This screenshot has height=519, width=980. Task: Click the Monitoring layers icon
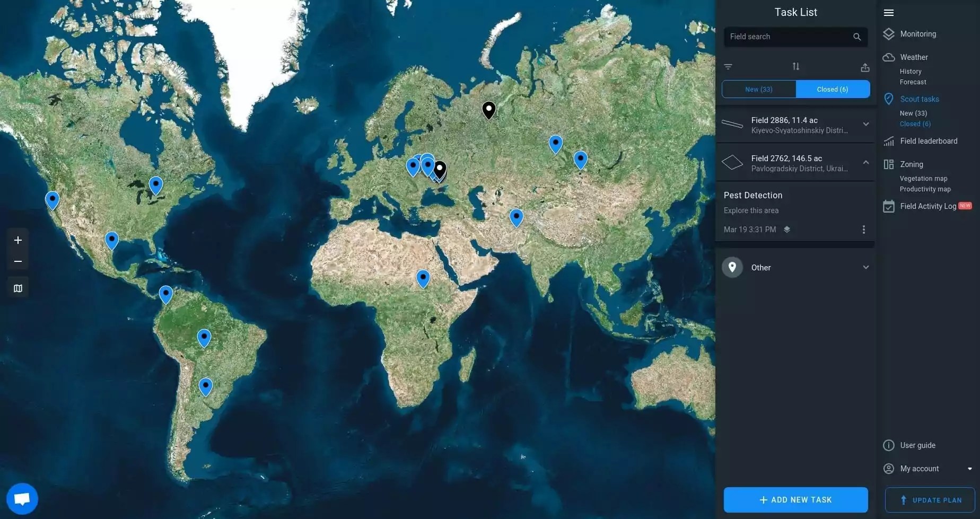[x=889, y=34]
